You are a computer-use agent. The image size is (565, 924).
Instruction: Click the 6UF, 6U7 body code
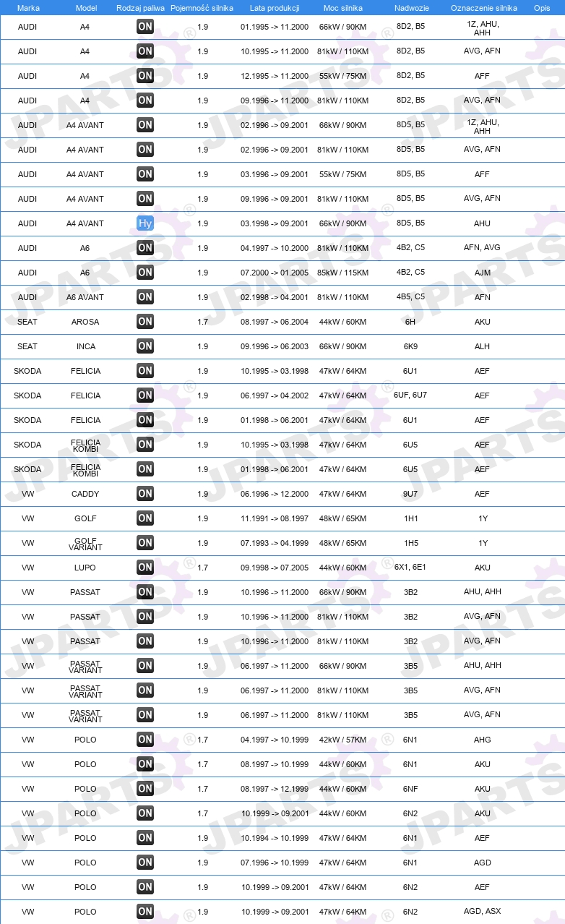[410, 395]
